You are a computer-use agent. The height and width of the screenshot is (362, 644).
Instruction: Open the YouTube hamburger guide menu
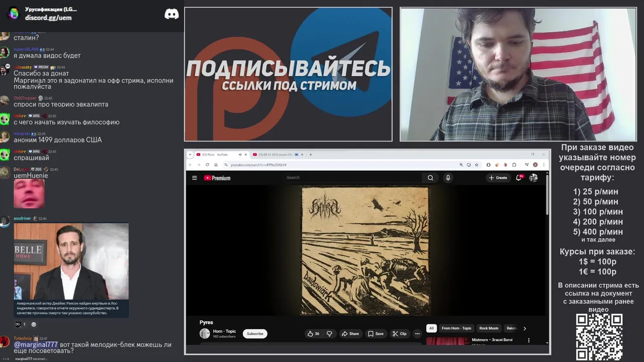coord(194,177)
